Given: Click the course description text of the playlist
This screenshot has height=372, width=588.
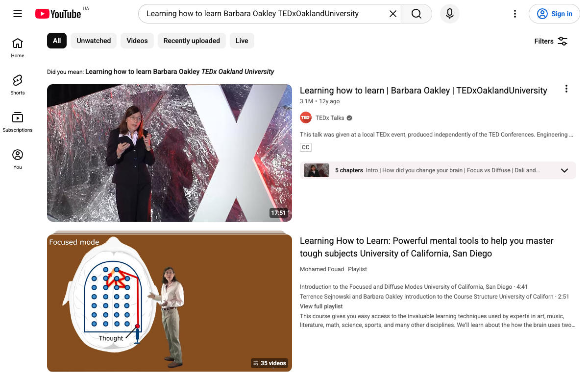Looking at the screenshot, I should (x=438, y=321).
